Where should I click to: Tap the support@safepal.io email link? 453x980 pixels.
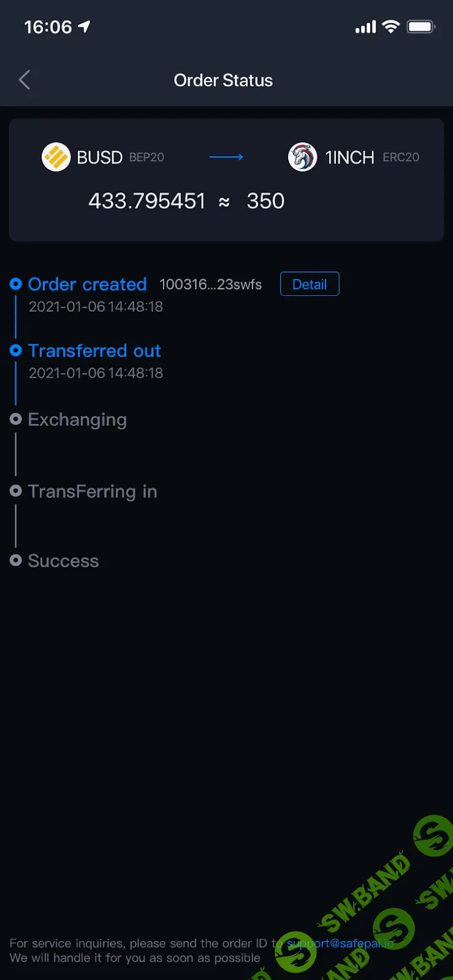pyautogui.click(x=340, y=943)
